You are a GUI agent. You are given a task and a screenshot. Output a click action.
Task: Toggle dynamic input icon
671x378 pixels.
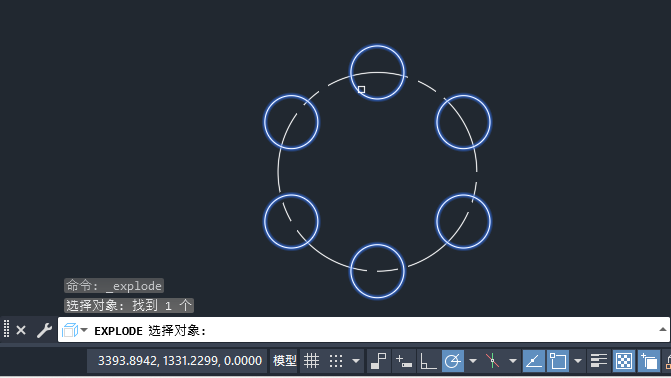click(404, 361)
